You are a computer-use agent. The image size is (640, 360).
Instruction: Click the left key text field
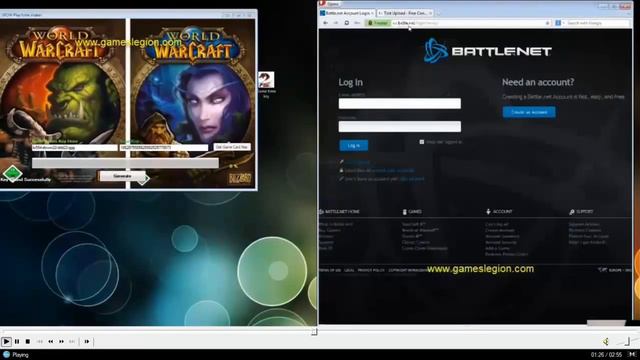tap(75, 147)
